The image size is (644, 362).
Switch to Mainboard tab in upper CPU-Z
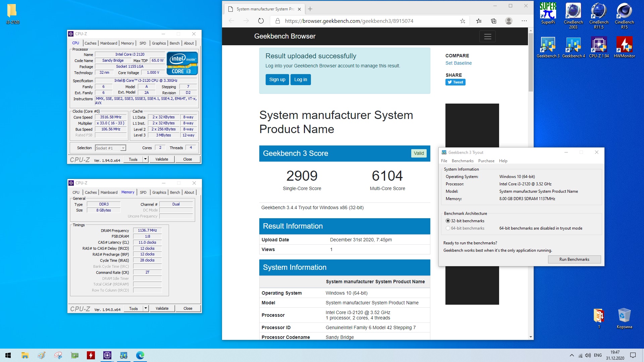109,43
